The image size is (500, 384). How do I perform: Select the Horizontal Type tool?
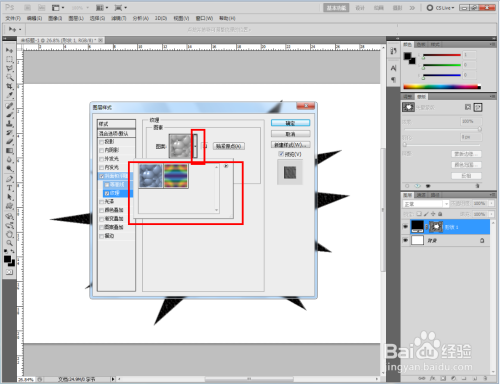click(x=9, y=188)
